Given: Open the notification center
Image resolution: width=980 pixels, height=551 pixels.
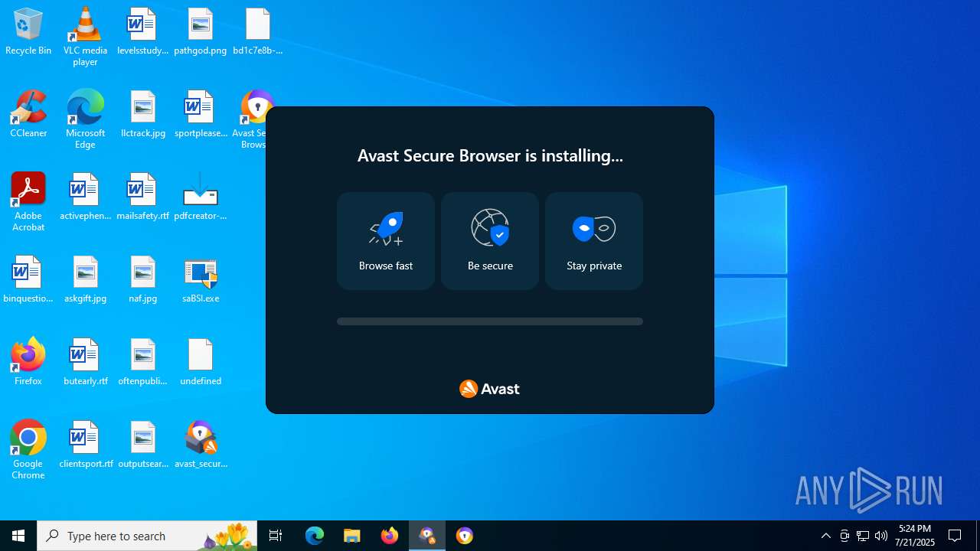Looking at the screenshot, I should tap(955, 536).
